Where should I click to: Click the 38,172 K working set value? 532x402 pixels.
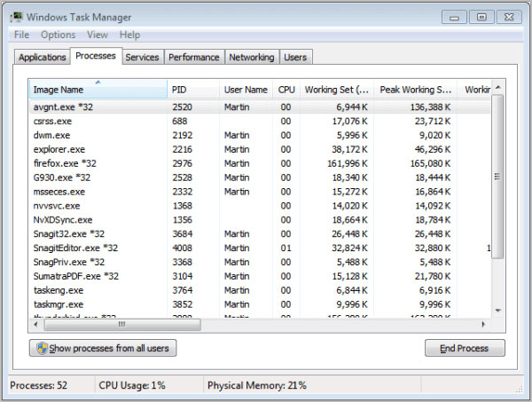point(349,149)
